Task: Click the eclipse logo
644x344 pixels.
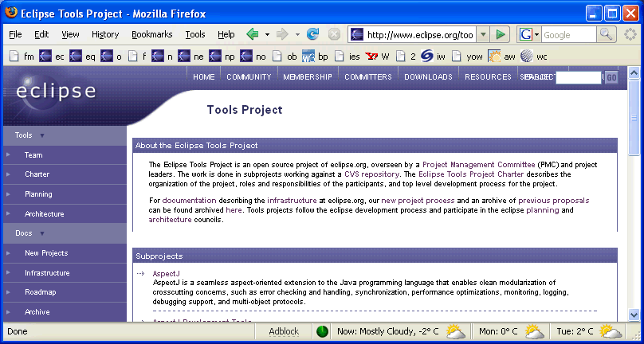Action: click(x=56, y=91)
